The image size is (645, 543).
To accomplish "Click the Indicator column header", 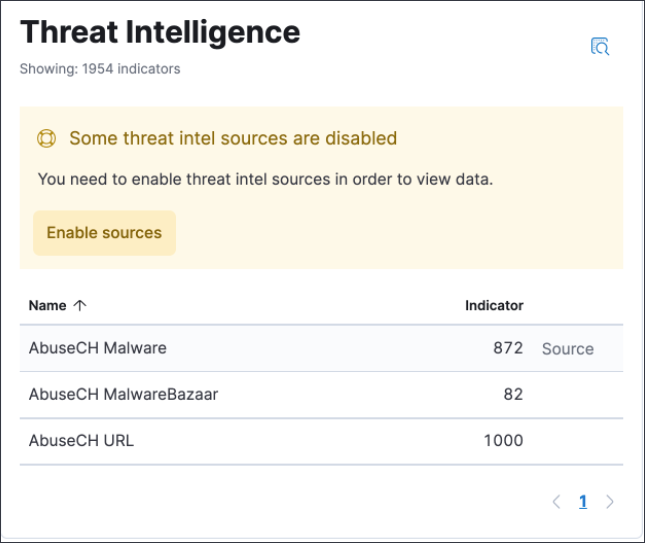I will point(494,306).
